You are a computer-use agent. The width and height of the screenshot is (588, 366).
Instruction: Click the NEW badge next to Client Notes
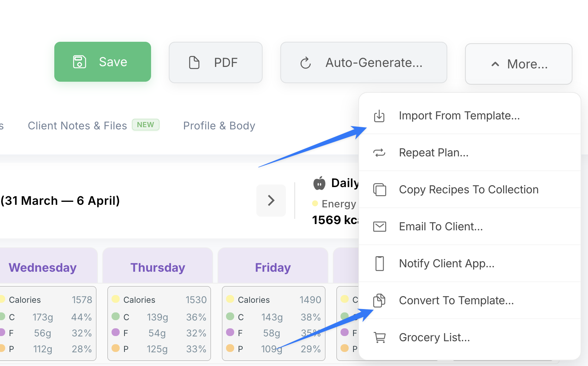[146, 125]
